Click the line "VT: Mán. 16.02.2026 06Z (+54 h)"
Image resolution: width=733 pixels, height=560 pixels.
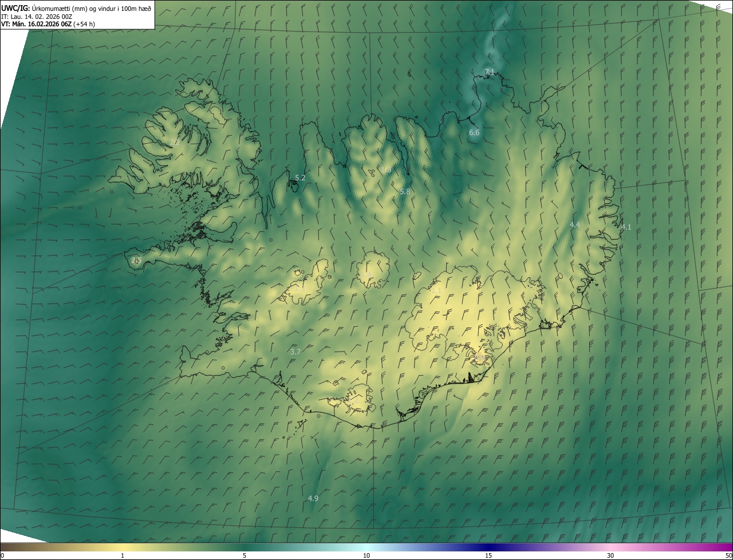pos(48,24)
